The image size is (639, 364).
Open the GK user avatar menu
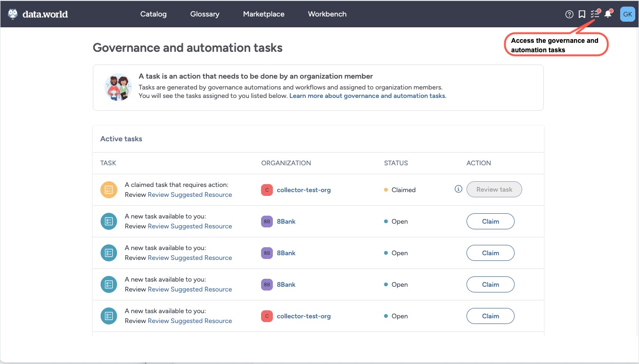628,14
